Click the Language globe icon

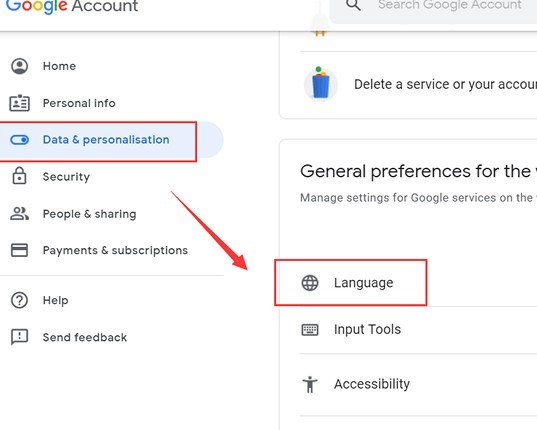click(x=310, y=283)
